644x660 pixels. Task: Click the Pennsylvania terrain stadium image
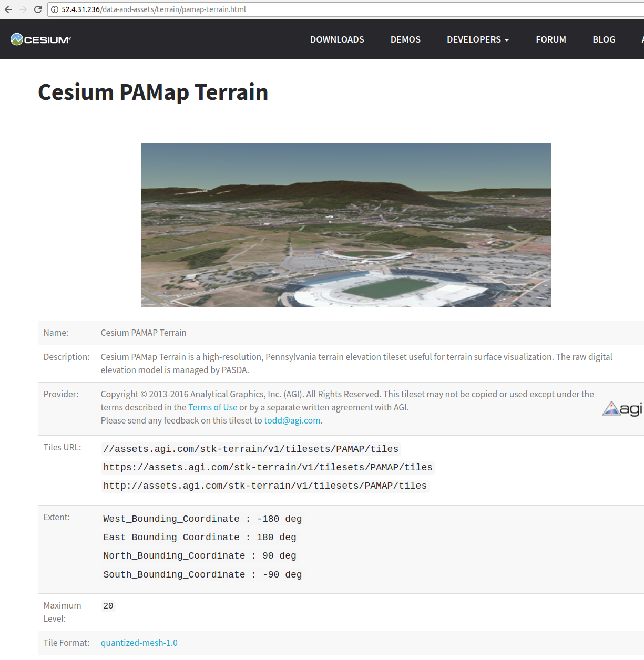(x=346, y=225)
